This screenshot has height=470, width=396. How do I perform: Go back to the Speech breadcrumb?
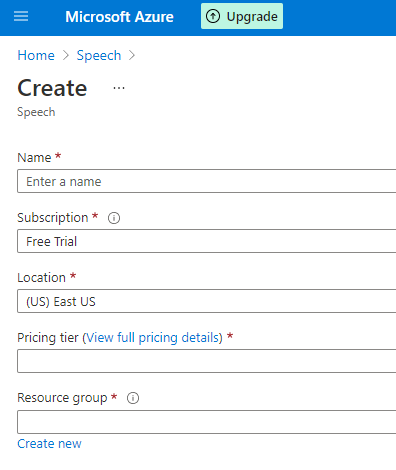coord(99,55)
